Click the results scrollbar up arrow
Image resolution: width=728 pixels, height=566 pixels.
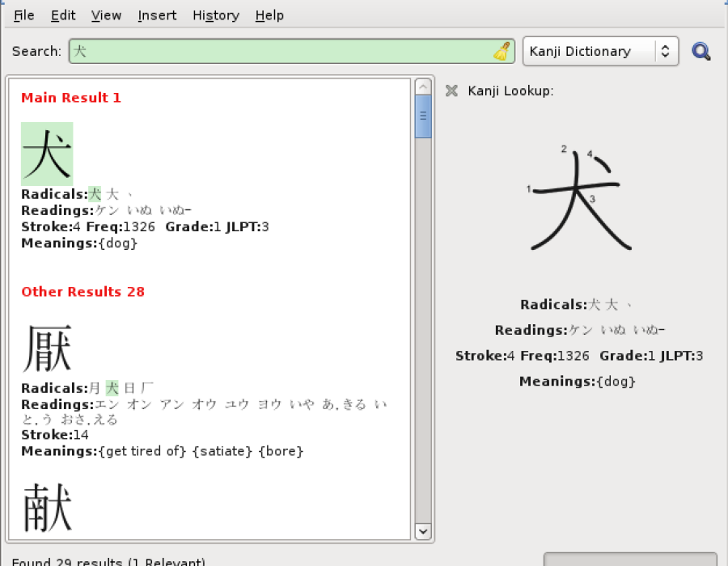pos(423,87)
